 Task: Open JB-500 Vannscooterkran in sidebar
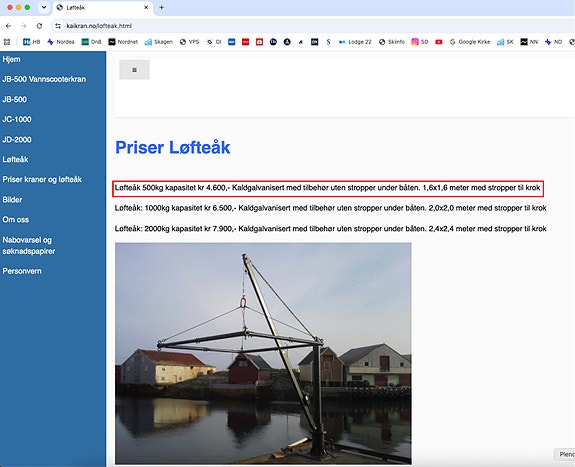44,79
